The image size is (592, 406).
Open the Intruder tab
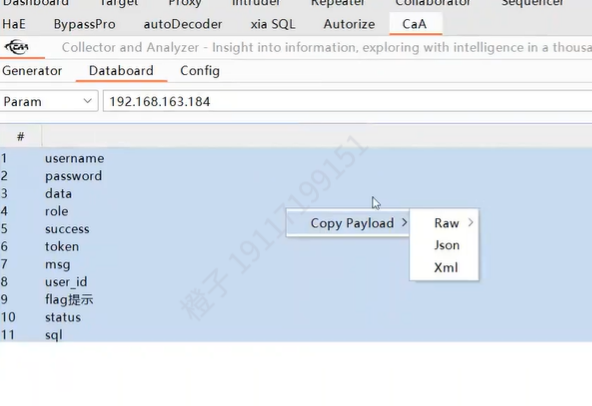coord(256,3)
